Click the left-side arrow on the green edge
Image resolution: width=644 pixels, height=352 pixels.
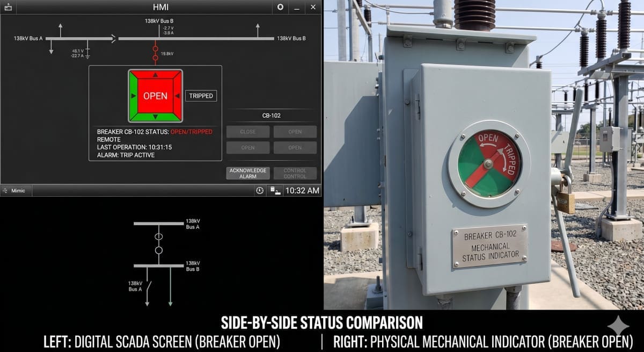click(x=134, y=96)
